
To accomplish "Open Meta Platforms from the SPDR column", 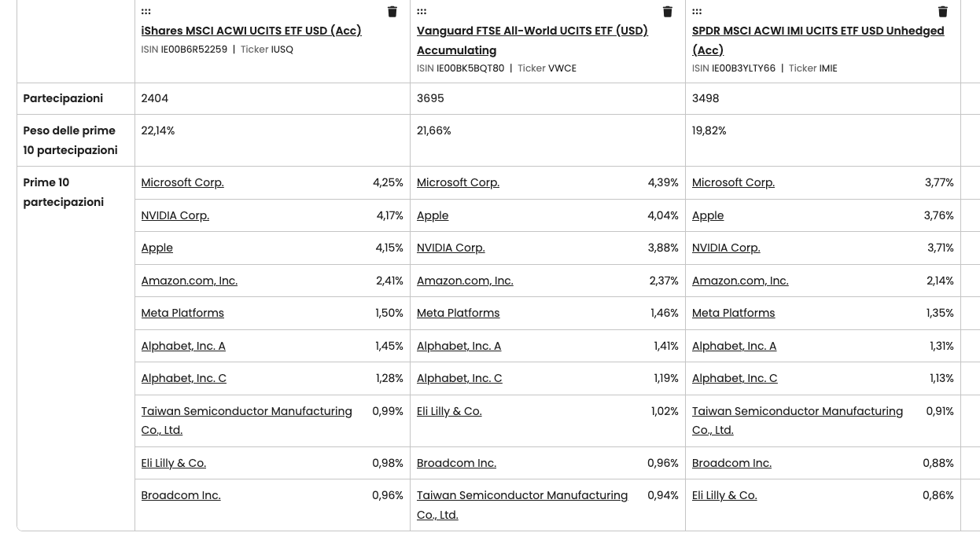I will click(x=733, y=313).
